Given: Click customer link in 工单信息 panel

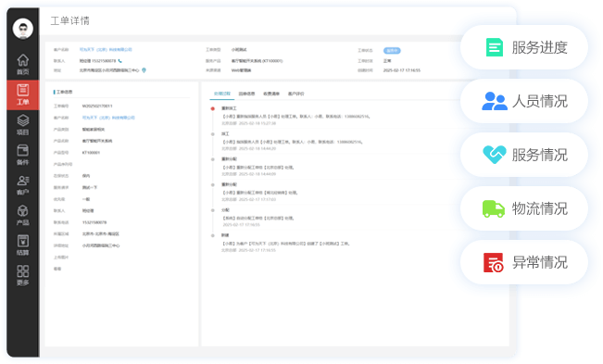Looking at the screenshot, I should click(108, 118).
